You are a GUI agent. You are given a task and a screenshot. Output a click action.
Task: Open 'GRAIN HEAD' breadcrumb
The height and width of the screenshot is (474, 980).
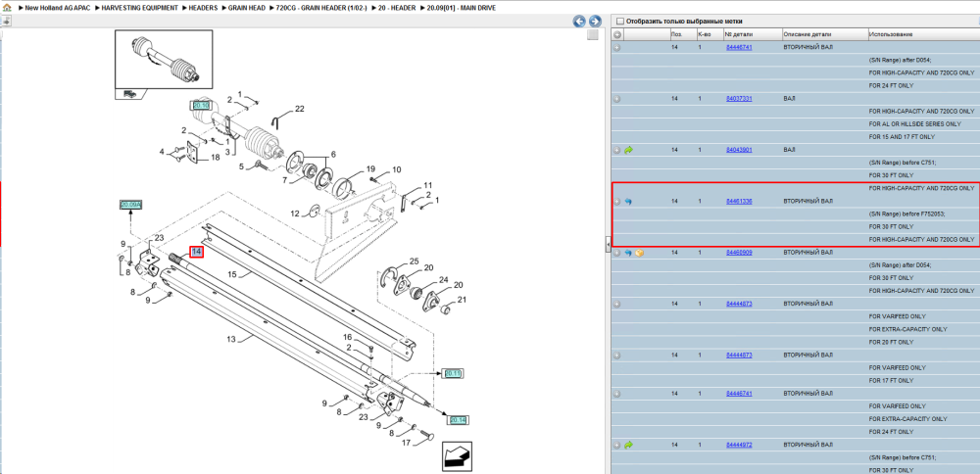pyautogui.click(x=247, y=8)
